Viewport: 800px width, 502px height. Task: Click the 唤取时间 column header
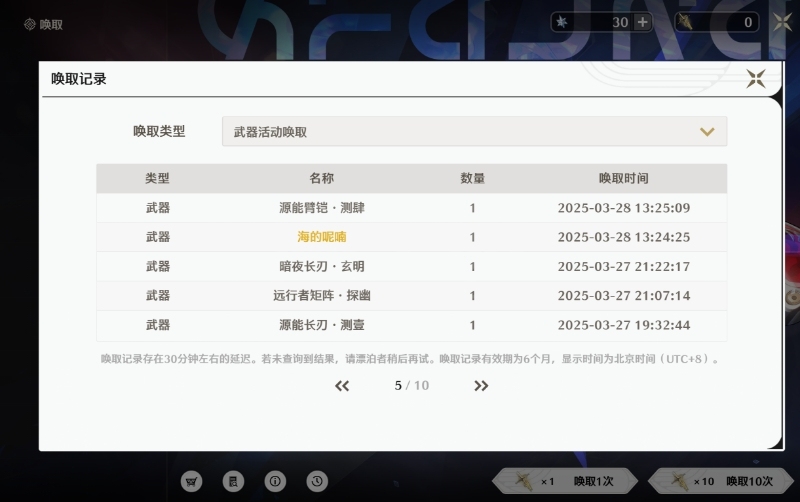tap(623, 178)
